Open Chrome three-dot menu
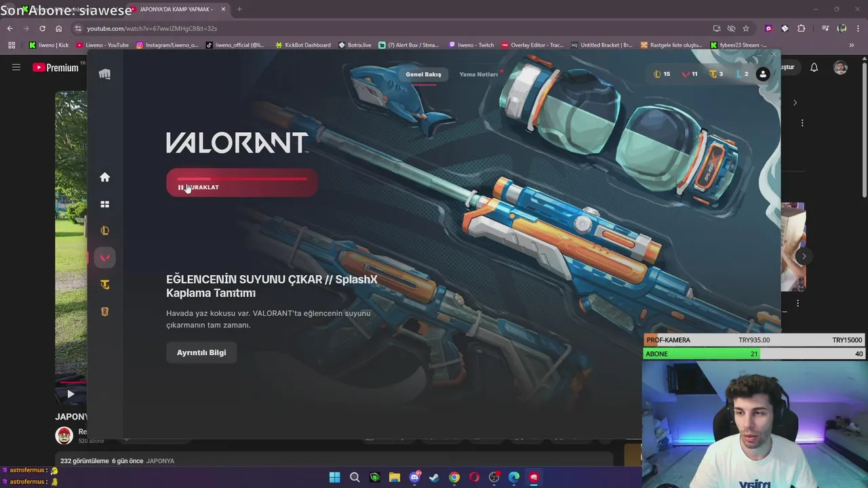This screenshot has width=868, height=488. [858, 28]
